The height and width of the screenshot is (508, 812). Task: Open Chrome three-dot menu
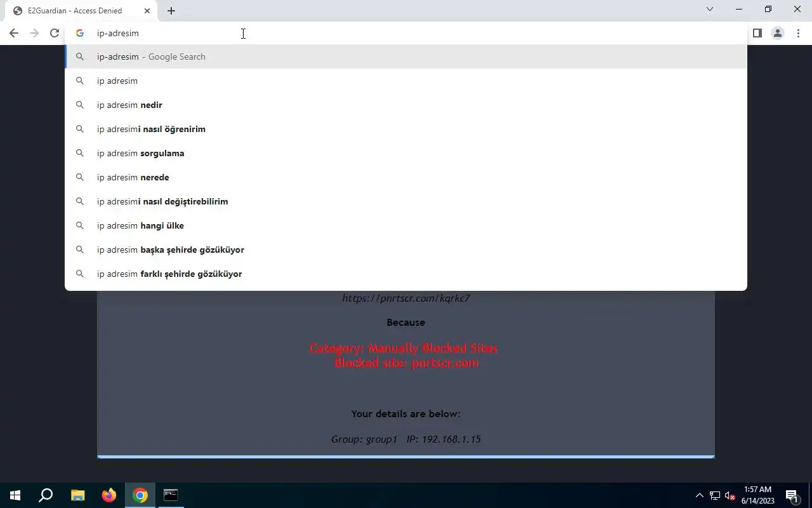point(798,33)
